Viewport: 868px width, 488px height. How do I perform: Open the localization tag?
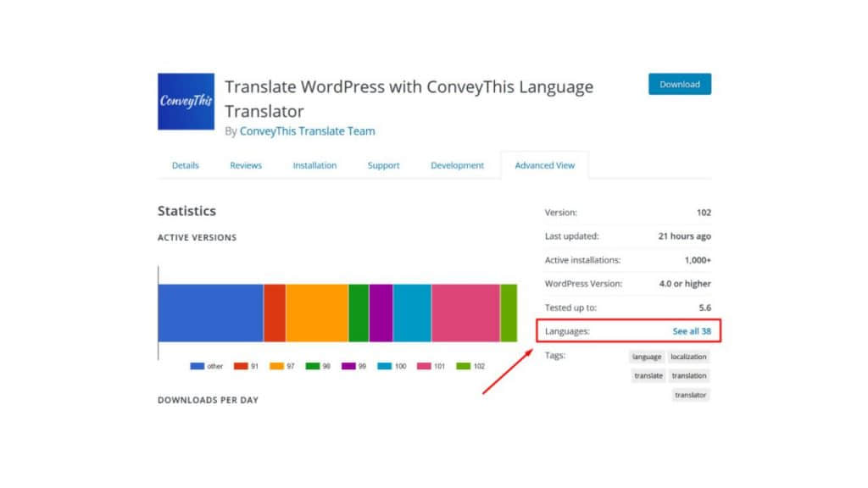688,357
